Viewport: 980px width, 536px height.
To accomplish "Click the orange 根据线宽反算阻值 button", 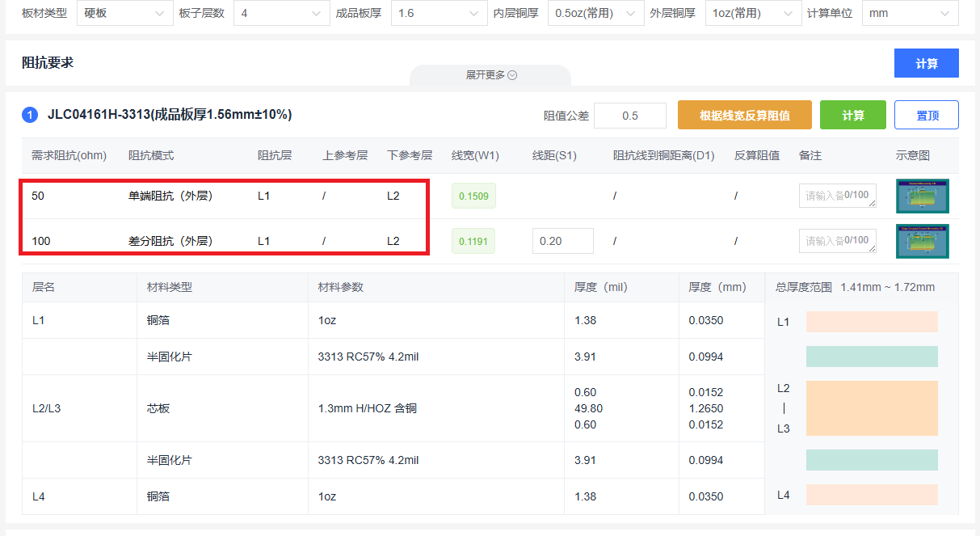I will tap(744, 116).
